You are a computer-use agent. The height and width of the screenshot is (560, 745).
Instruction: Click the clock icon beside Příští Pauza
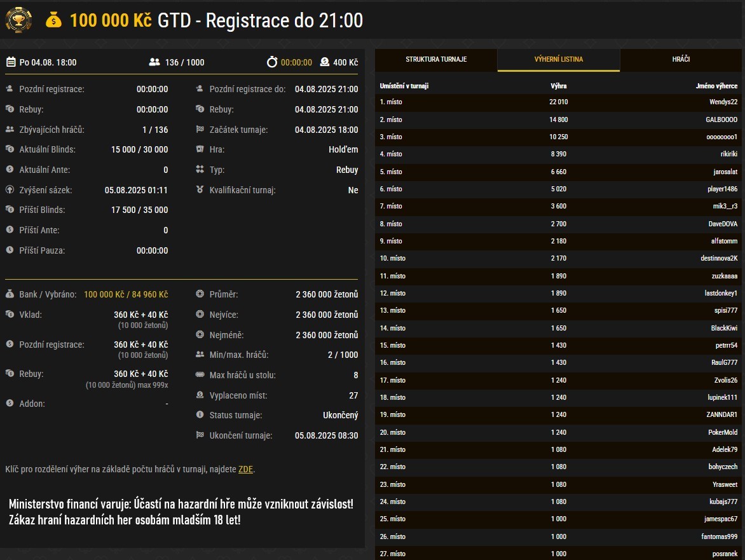click(10, 250)
